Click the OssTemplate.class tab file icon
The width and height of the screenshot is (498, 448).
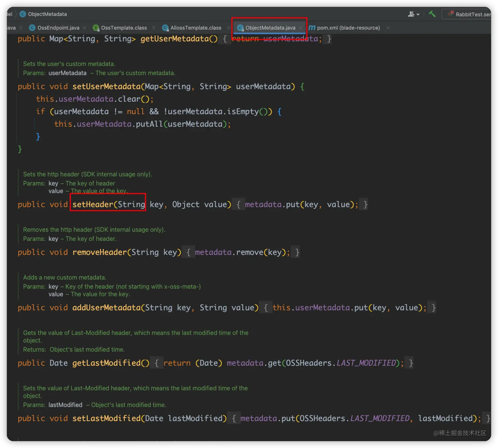(96, 28)
